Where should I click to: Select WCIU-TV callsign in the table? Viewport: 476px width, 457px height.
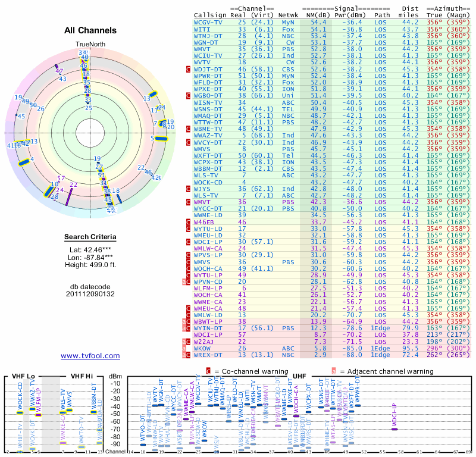(x=208, y=56)
